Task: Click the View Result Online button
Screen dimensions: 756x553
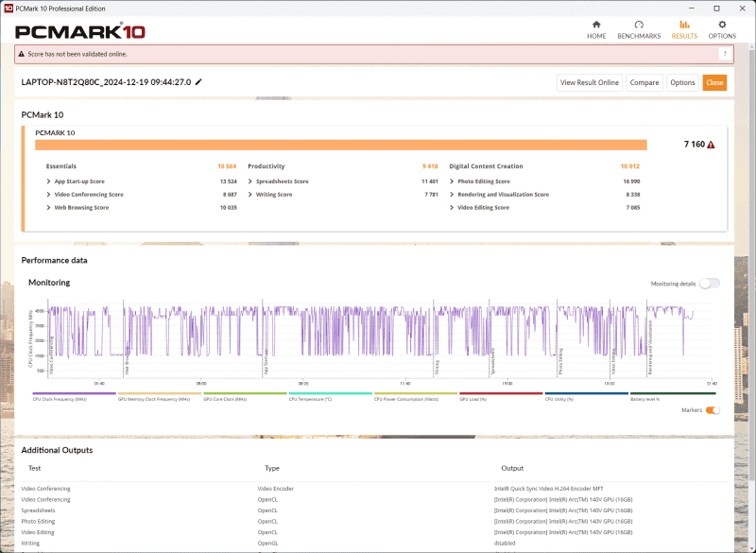Action: (x=588, y=82)
